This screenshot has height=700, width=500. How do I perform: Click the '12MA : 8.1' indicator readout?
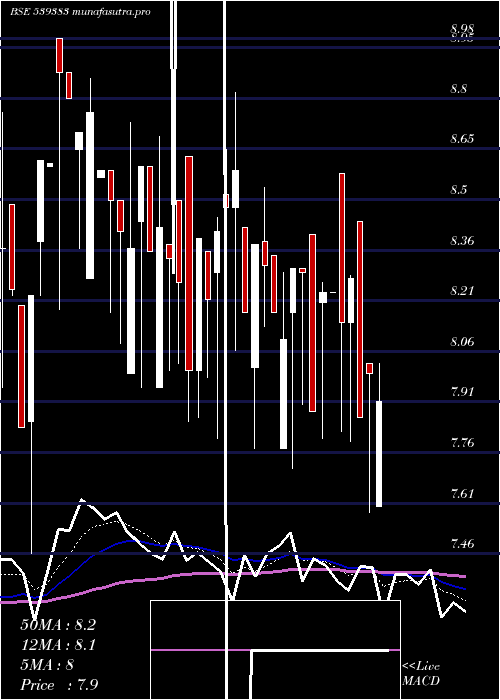pos(58,645)
